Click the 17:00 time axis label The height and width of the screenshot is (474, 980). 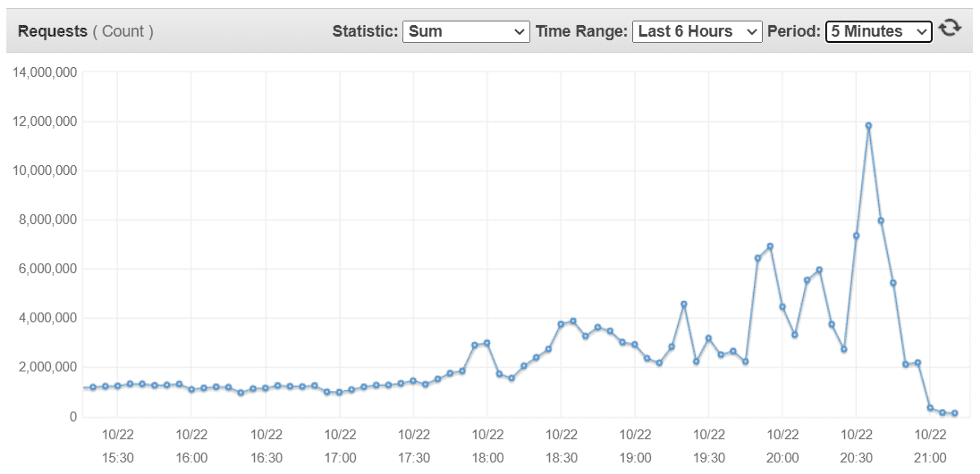pos(339,458)
